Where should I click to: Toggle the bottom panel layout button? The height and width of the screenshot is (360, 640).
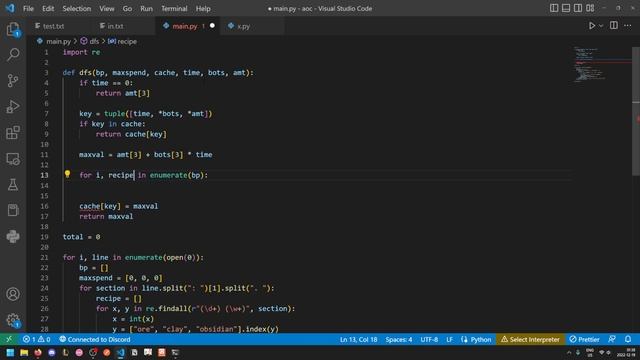(x=566, y=8)
